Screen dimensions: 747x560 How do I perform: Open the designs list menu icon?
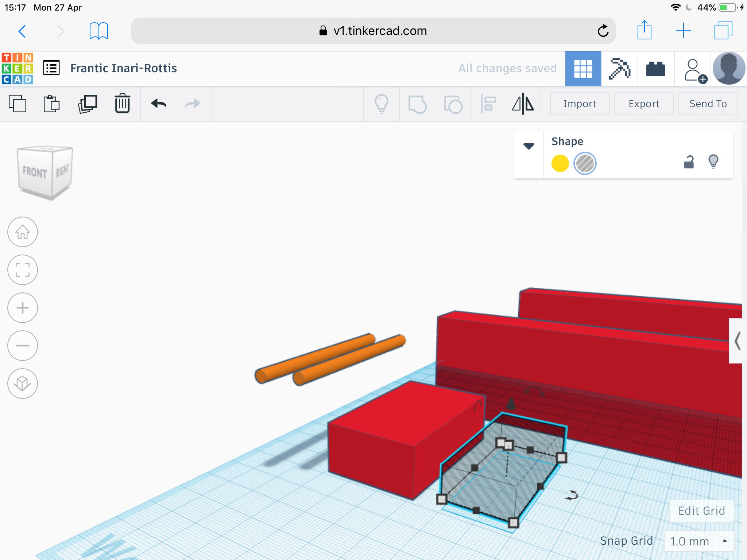pos(51,68)
